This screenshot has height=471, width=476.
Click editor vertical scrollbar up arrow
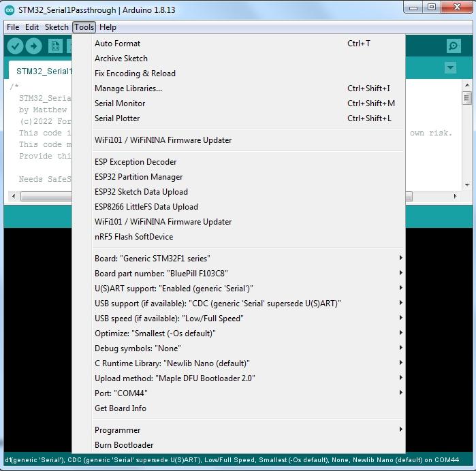tap(467, 85)
